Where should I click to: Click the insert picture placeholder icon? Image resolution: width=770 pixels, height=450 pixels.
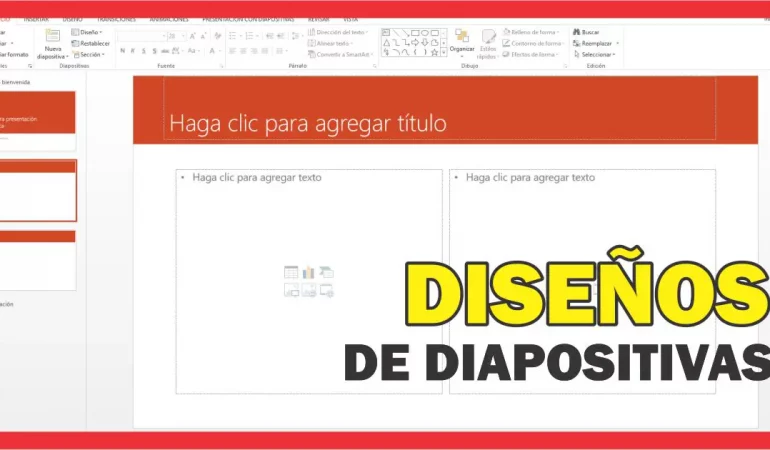[291, 290]
